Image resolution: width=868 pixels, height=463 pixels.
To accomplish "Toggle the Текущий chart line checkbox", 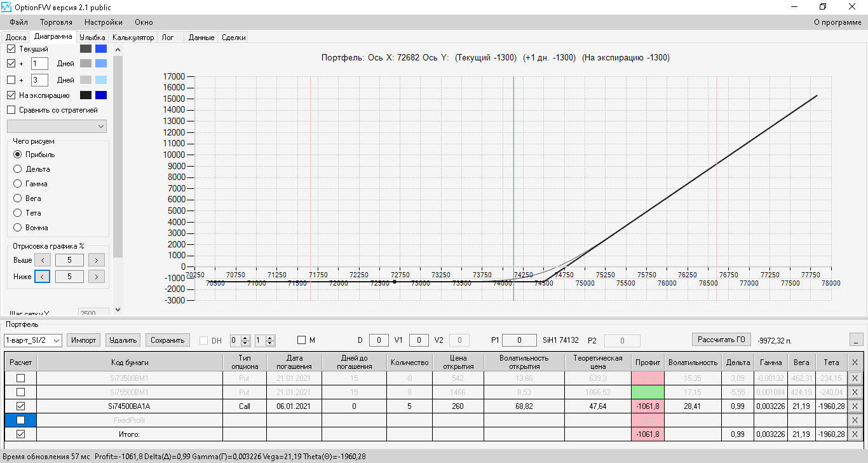I will (x=11, y=48).
